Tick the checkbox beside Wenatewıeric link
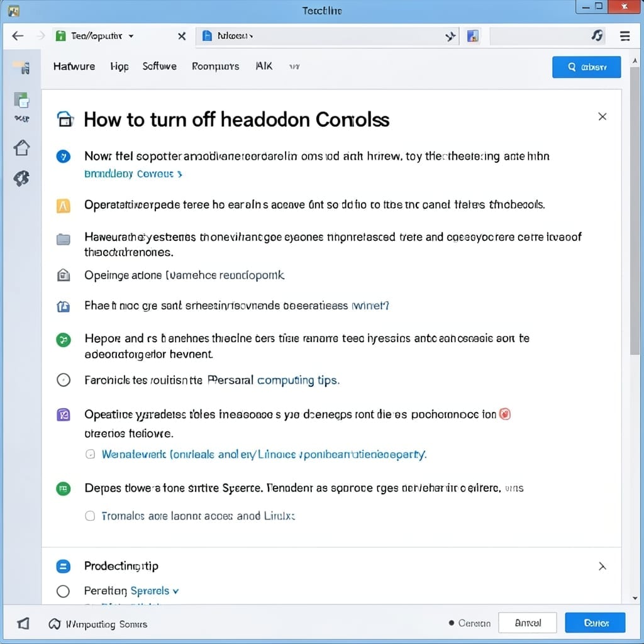The height and width of the screenshot is (644, 644). (90, 454)
